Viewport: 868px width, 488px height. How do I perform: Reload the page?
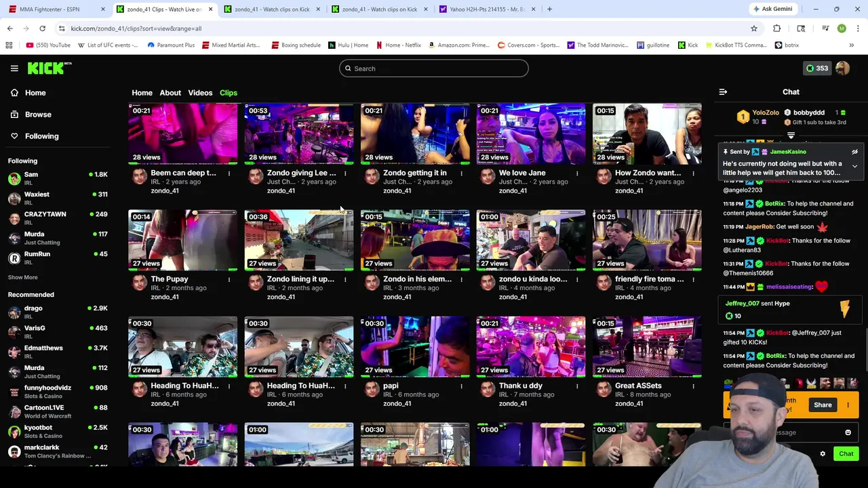coord(42,28)
